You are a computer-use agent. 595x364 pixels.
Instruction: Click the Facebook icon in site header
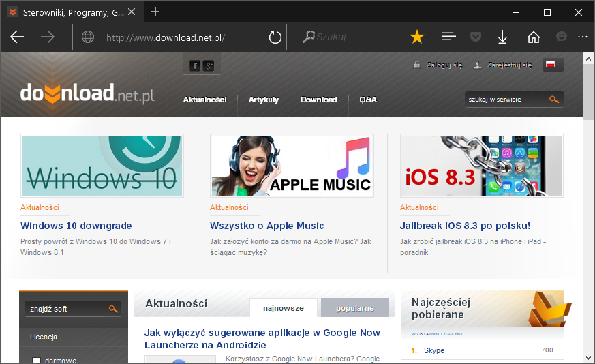[195, 65]
